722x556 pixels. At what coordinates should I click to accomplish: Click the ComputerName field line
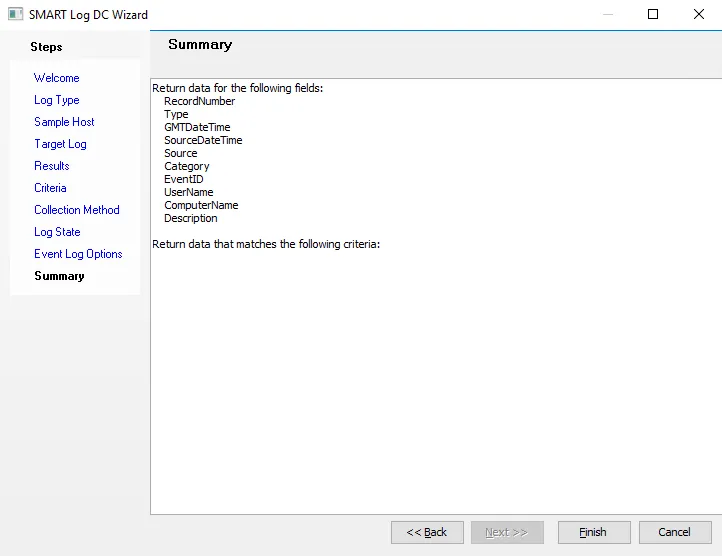(x=201, y=205)
